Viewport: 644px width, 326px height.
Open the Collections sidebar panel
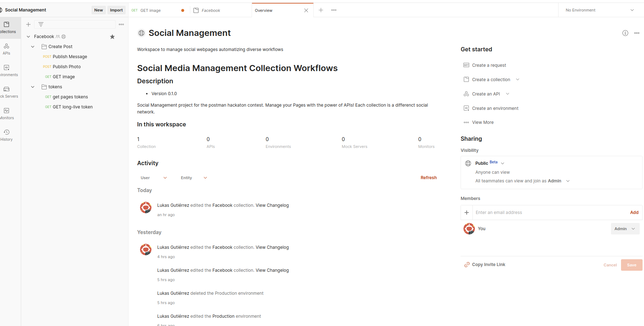(7, 28)
